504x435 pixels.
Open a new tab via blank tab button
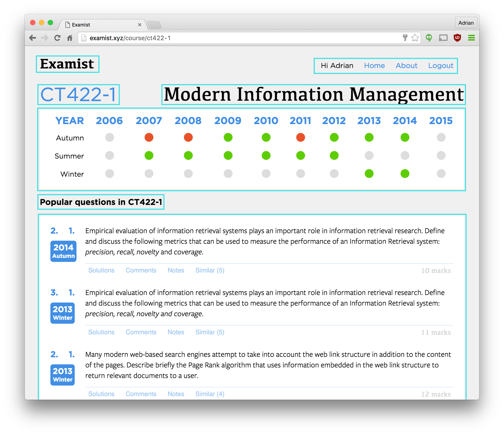point(154,25)
